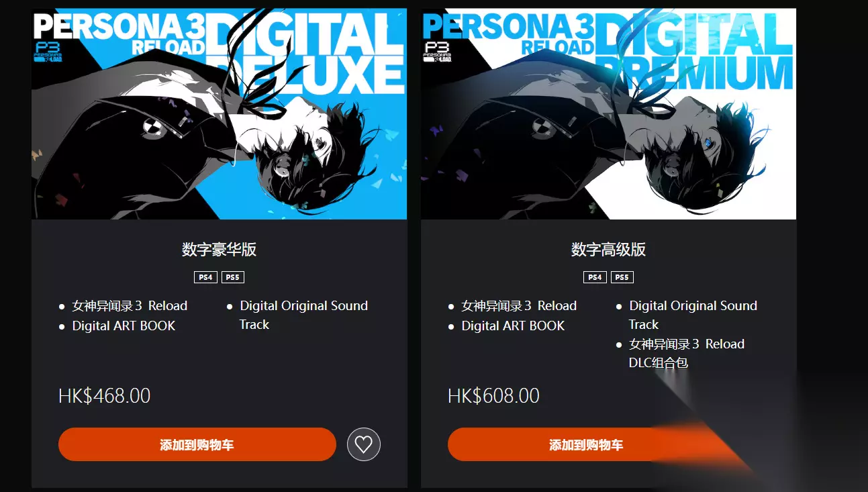Select the 数字豪华版 edition title
The width and height of the screenshot is (868, 492).
(x=220, y=250)
